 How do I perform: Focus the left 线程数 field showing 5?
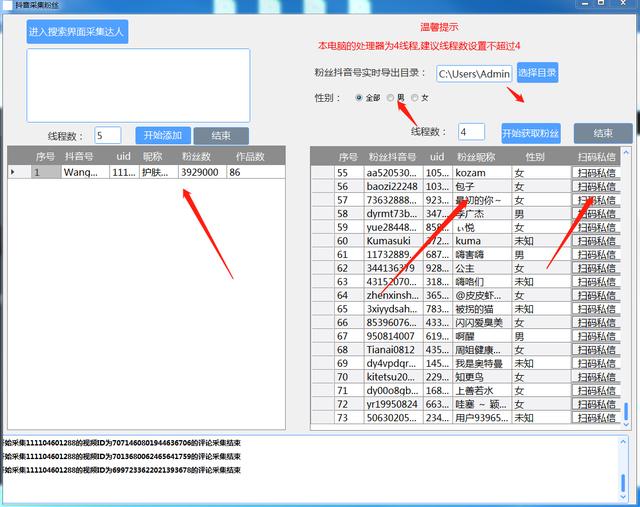pyautogui.click(x=108, y=136)
